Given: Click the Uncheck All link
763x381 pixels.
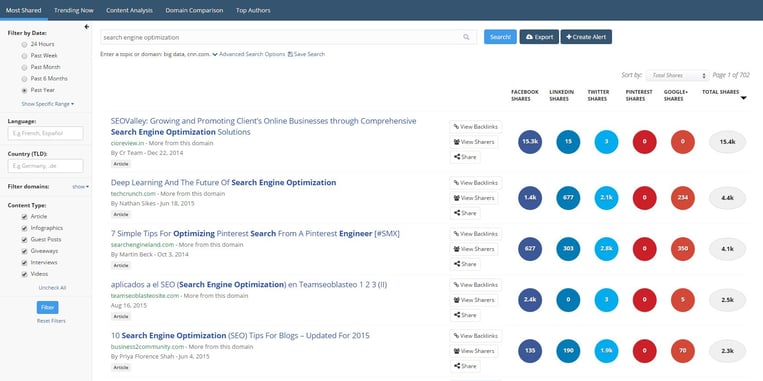Looking at the screenshot, I should click(52, 288).
